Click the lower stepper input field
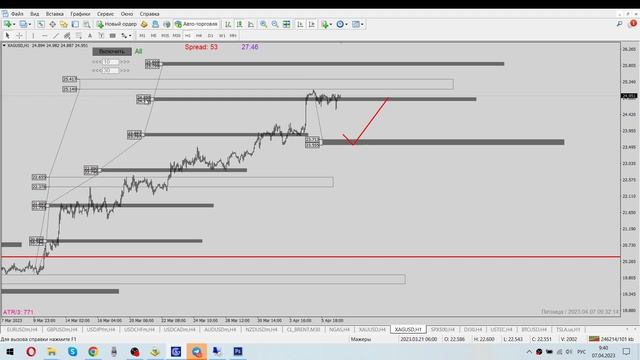The height and width of the screenshot is (360, 640). coord(110,70)
